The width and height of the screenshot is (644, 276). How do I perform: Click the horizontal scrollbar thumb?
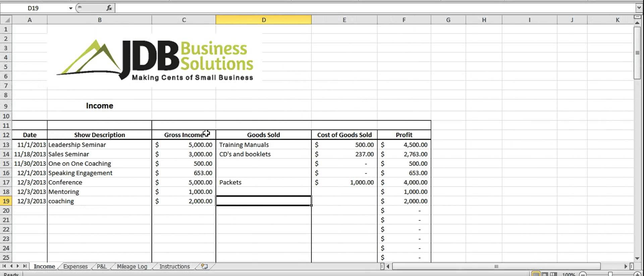496,266
